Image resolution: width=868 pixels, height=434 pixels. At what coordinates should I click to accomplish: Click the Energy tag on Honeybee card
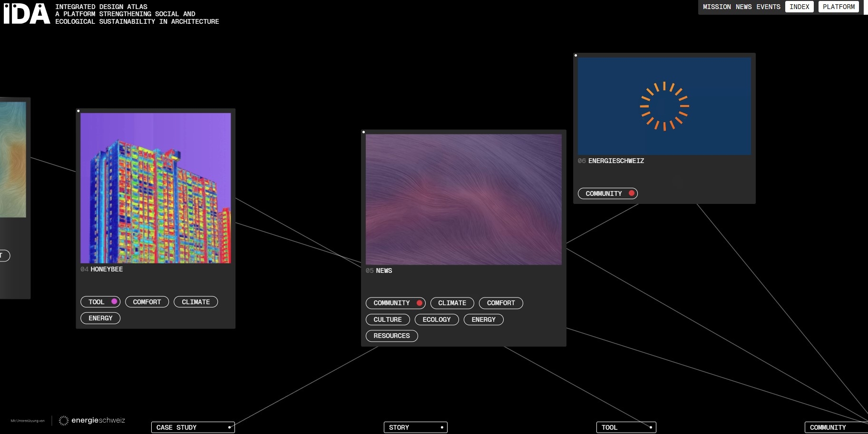(100, 318)
